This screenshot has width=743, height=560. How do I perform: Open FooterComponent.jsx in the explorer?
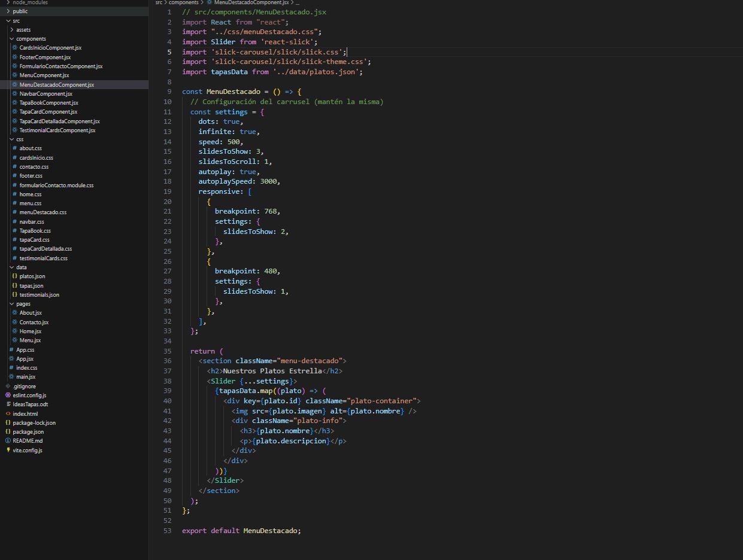(45, 57)
